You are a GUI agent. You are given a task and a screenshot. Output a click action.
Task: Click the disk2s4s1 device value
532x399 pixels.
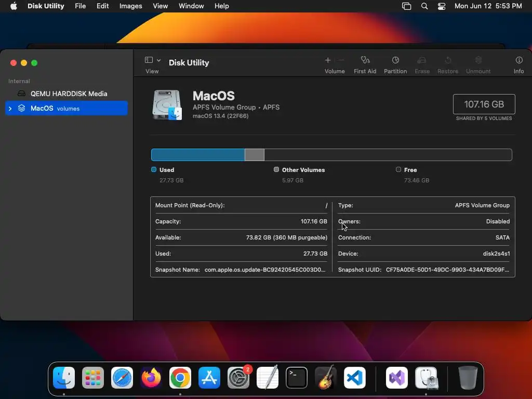point(496,254)
